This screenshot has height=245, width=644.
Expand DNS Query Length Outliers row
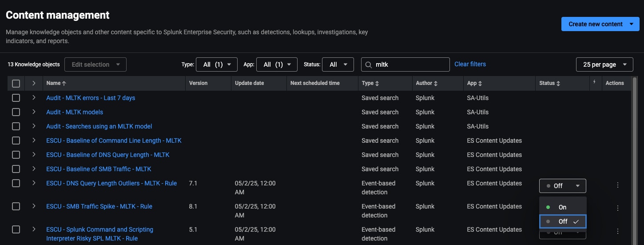pyautogui.click(x=34, y=183)
